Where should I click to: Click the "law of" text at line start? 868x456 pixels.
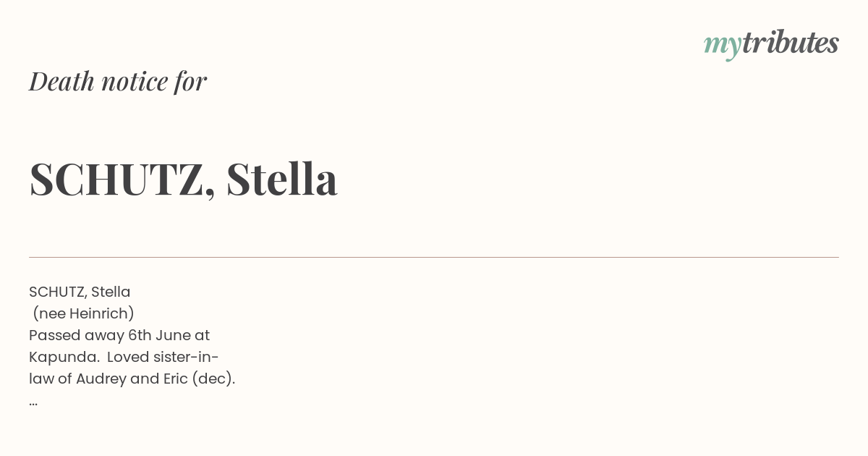point(51,379)
